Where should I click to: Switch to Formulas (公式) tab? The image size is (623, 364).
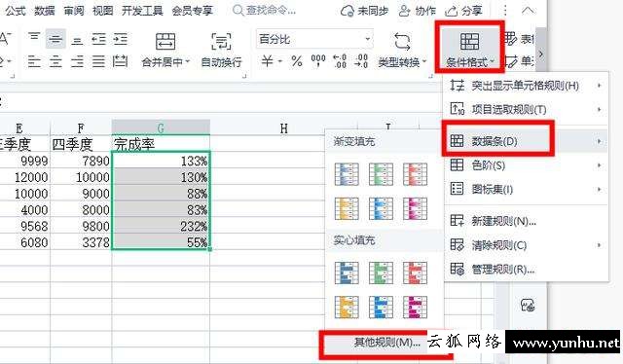pyautogui.click(x=16, y=11)
